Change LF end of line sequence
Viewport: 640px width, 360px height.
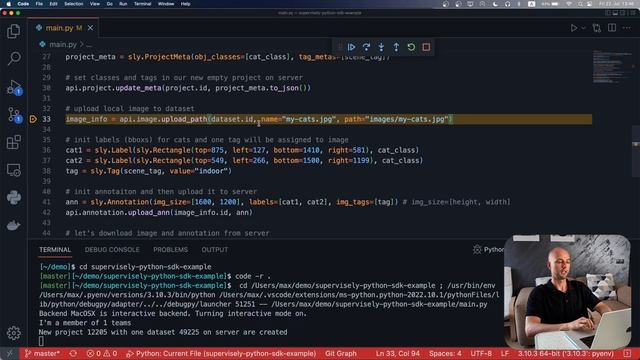[x=504, y=353]
